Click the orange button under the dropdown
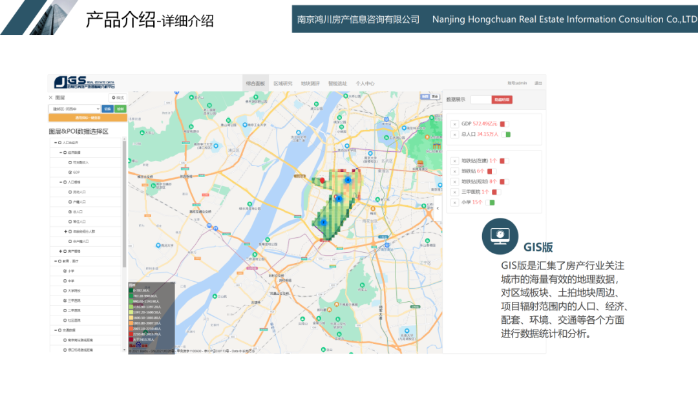 (88, 118)
